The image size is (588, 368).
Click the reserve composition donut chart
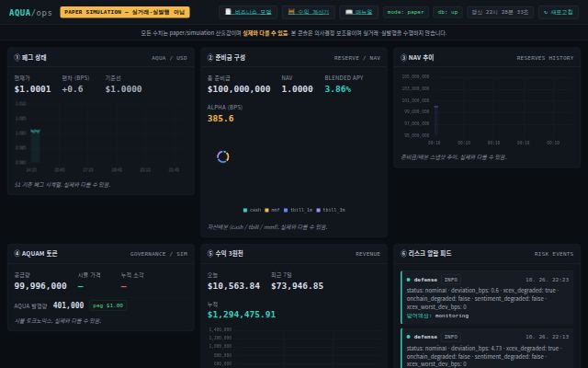tap(222, 156)
